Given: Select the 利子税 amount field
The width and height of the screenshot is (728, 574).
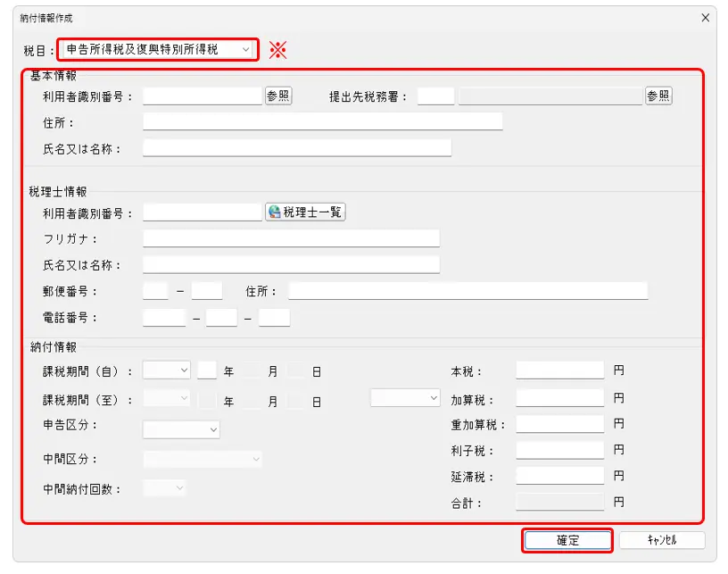Looking at the screenshot, I should [559, 451].
